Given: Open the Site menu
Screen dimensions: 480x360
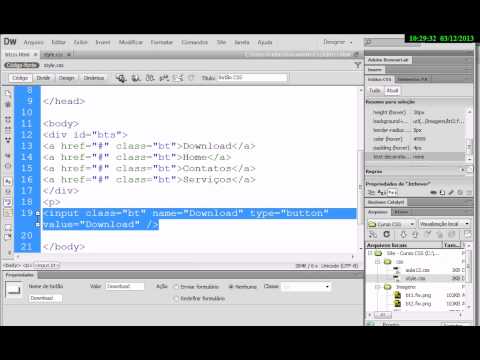Looking at the screenshot, I should click(221, 42).
